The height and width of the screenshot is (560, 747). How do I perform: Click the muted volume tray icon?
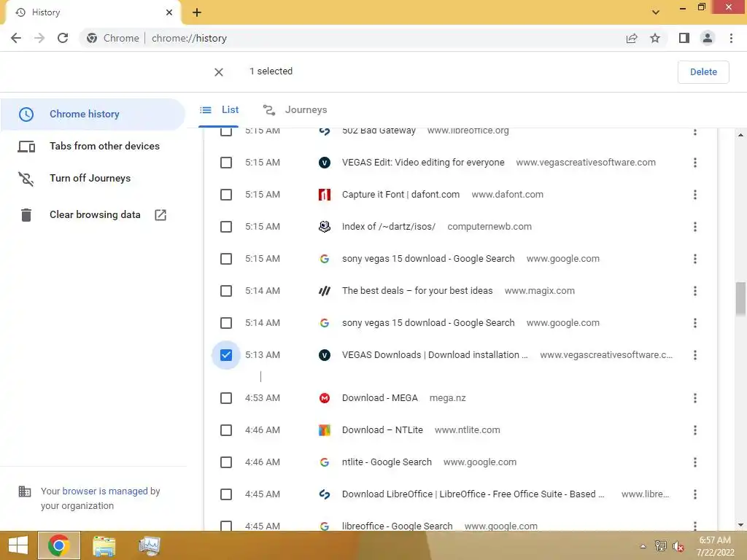pyautogui.click(x=678, y=546)
